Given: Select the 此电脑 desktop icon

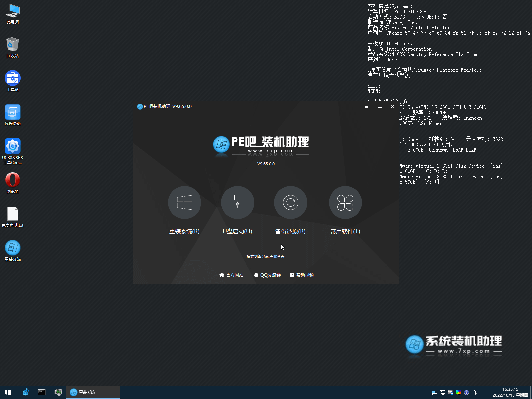Looking at the screenshot, I should coord(13,14).
